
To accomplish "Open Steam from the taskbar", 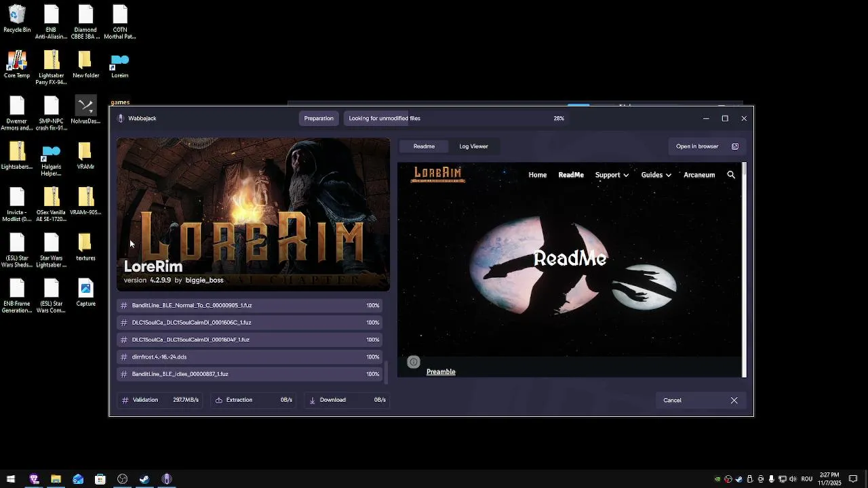I will [x=144, y=479].
